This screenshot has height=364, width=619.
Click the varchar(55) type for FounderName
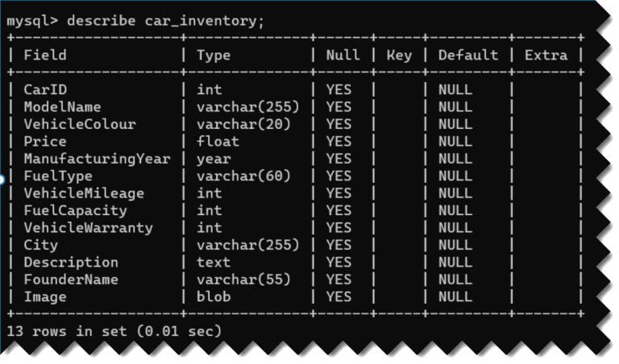click(243, 279)
